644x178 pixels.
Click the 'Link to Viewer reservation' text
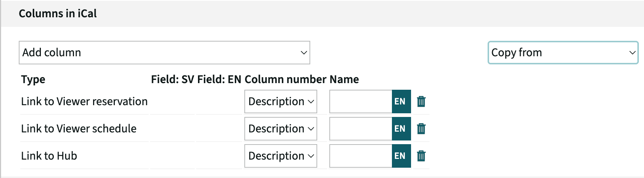84,102
